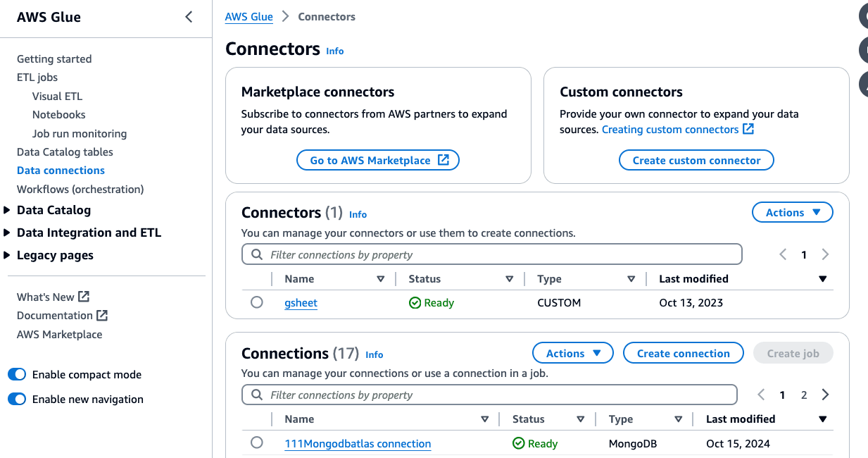Click the Connections filter search field
The height and width of the screenshot is (458, 868).
tap(493, 395)
